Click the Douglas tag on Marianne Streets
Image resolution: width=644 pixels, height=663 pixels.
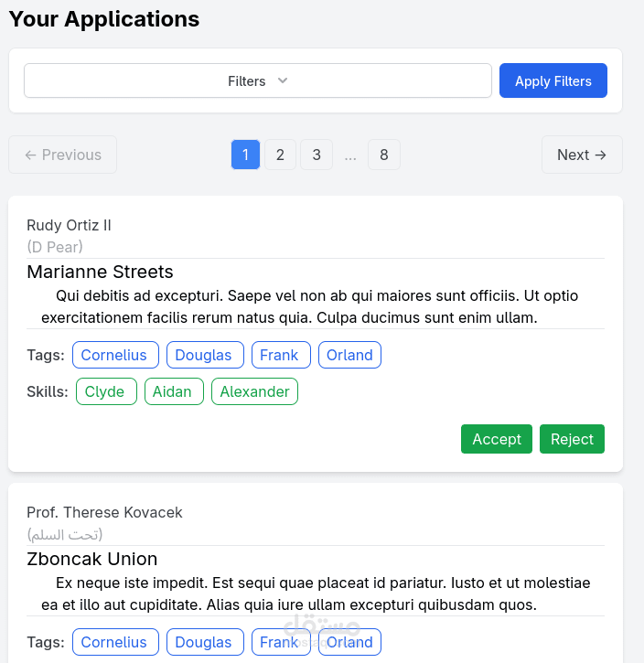tap(204, 355)
